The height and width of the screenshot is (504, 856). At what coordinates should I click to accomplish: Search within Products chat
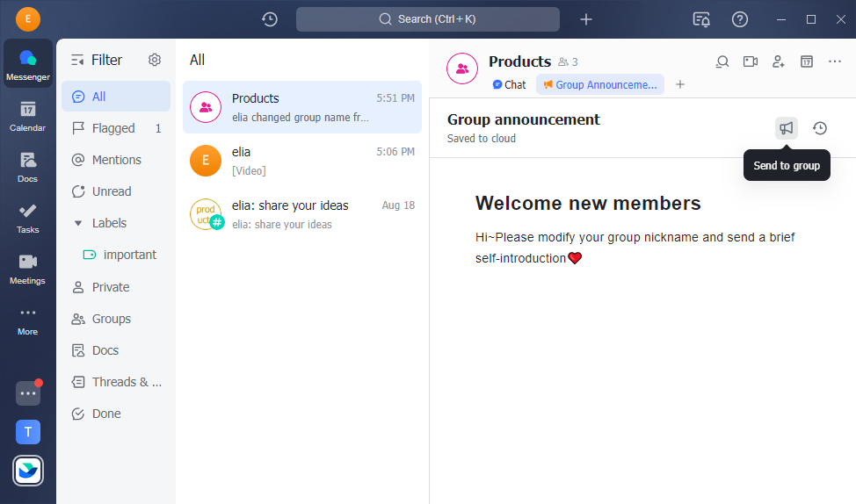[x=722, y=61]
